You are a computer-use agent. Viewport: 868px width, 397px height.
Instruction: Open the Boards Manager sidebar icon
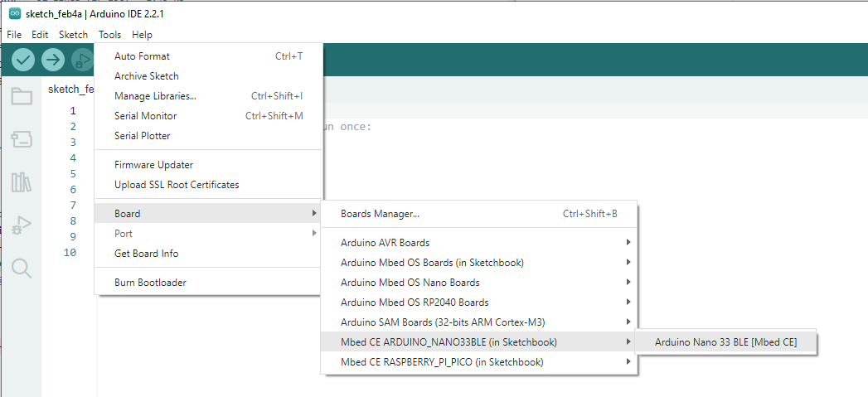tap(22, 139)
